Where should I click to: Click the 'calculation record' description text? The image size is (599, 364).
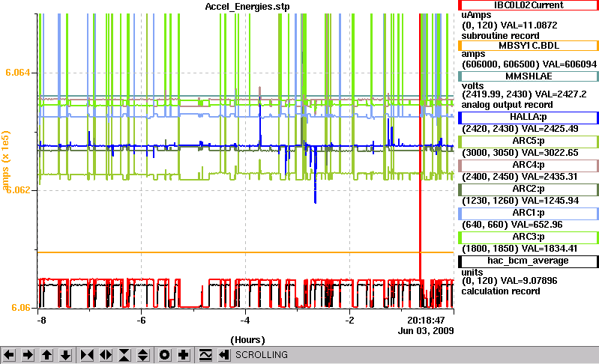[x=501, y=291]
